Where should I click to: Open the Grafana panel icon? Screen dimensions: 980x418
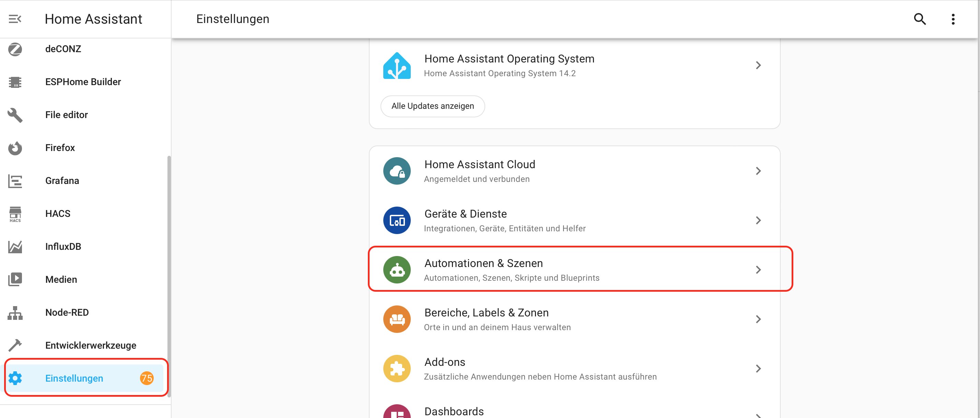15,181
